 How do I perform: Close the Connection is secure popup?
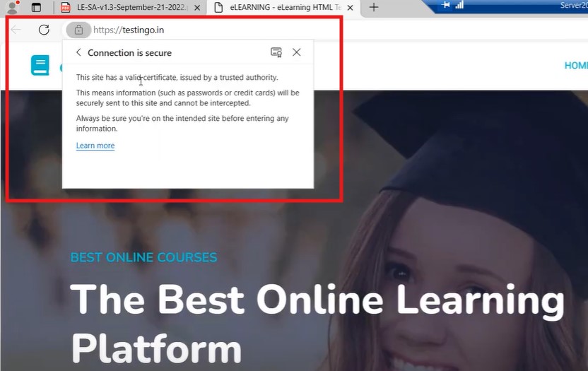(x=297, y=52)
